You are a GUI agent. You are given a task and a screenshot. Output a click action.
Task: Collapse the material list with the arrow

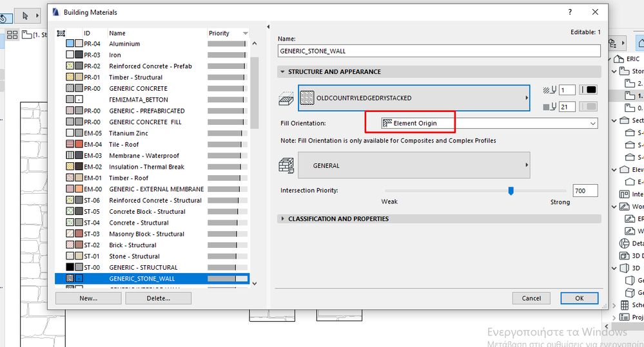tap(268, 27)
